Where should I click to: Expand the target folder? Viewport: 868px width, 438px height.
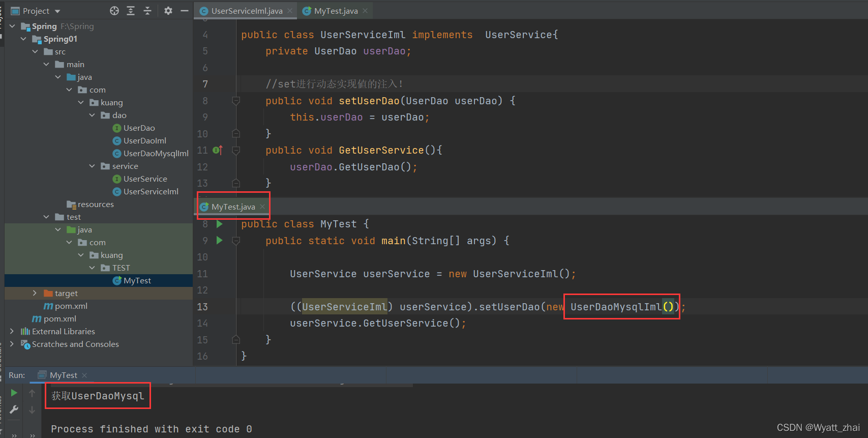point(35,293)
